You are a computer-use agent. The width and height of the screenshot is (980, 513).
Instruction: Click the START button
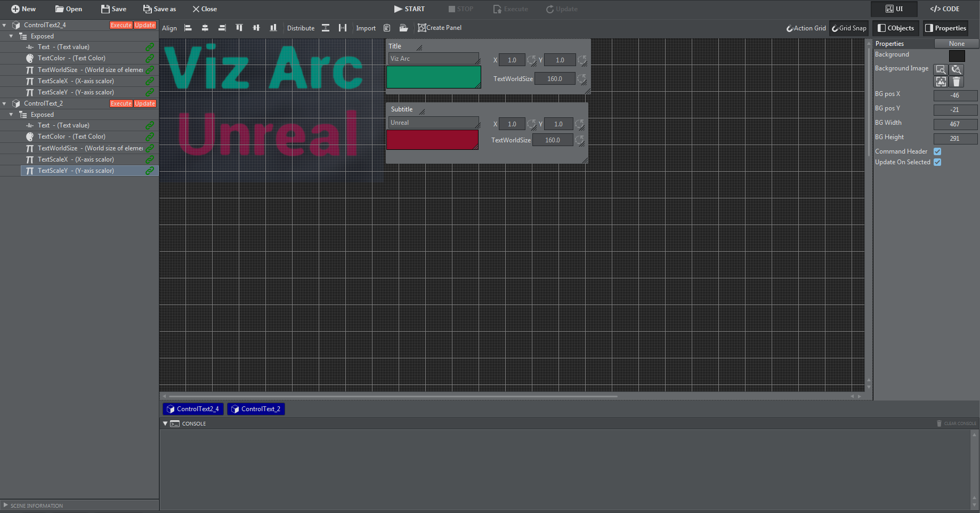pyautogui.click(x=409, y=9)
